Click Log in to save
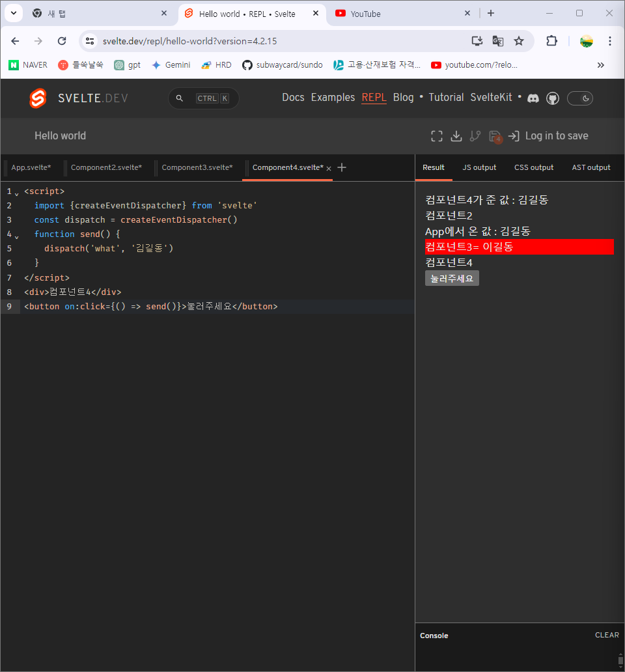This screenshot has height=672, width=625. pyautogui.click(x=548, y=136)
